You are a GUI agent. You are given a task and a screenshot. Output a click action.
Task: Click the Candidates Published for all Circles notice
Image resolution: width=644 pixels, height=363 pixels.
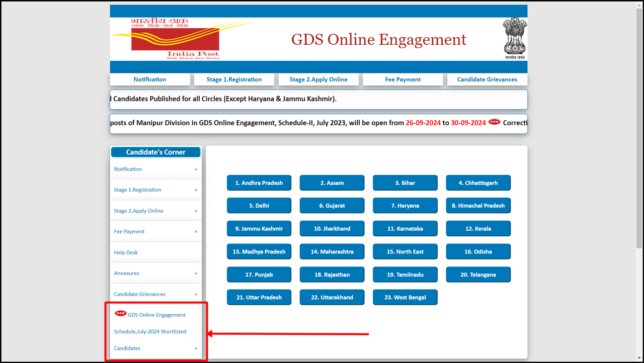coord(318,99)
